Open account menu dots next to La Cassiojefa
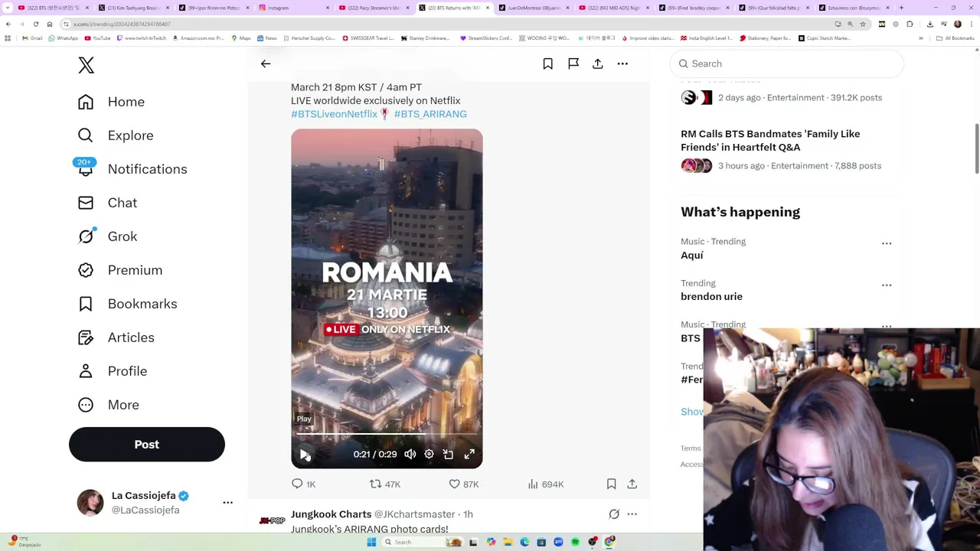Viewport: 980px width, 551px height. [227, 503]
